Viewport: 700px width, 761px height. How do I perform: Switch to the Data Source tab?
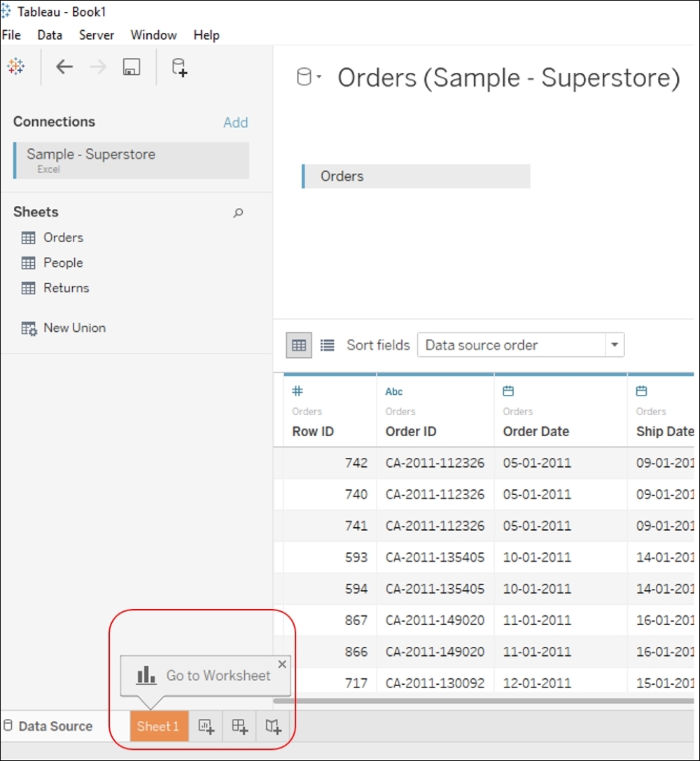(x=55, y=726)
